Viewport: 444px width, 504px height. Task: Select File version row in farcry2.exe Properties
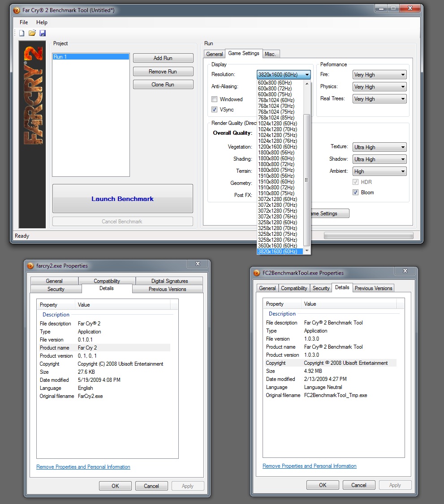104,339
